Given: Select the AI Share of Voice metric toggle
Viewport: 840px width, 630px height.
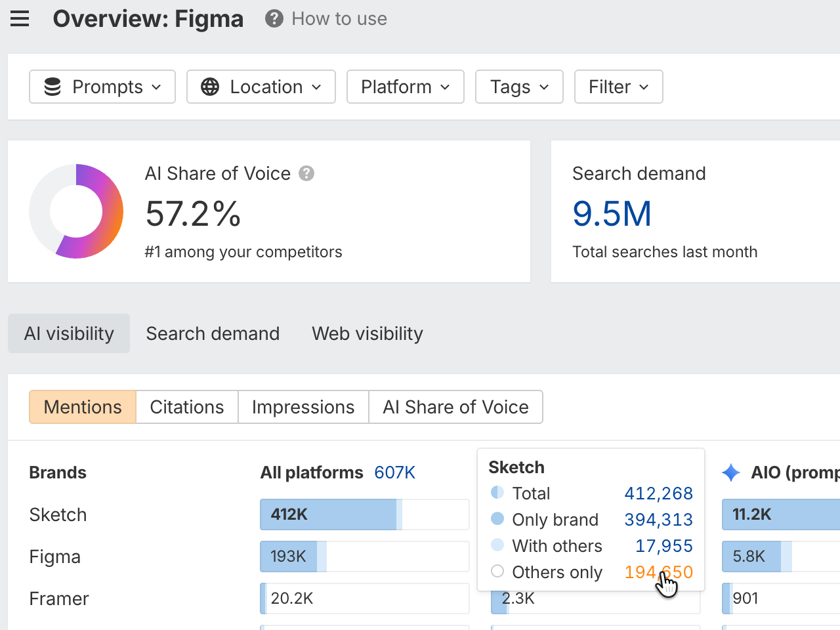Looking at the screenshot, I should pyautogui.click(x=456, y=407).
